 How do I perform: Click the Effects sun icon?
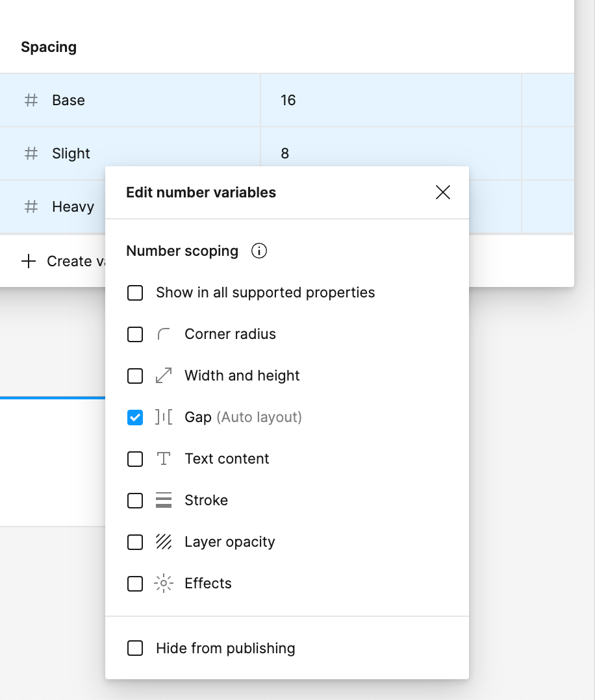163,583
